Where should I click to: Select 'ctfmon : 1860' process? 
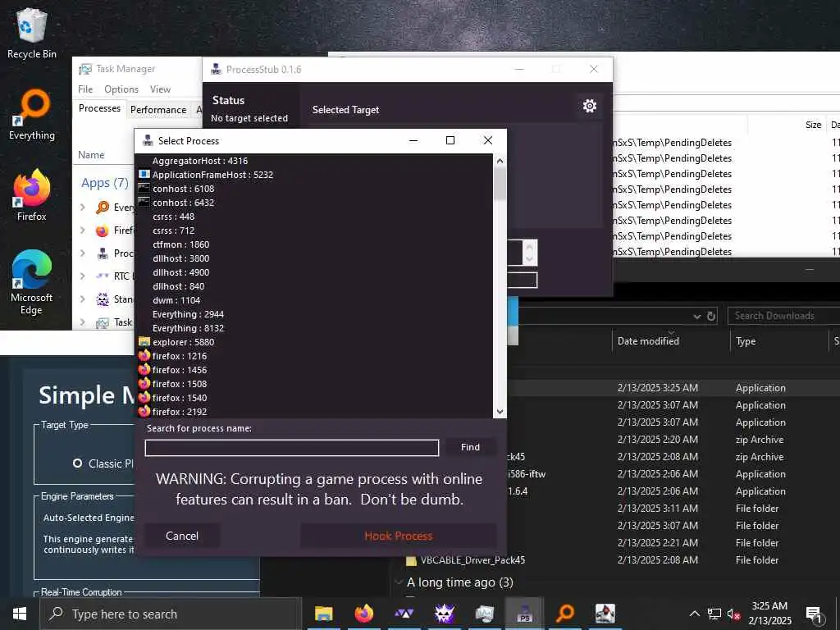[180, 244]
